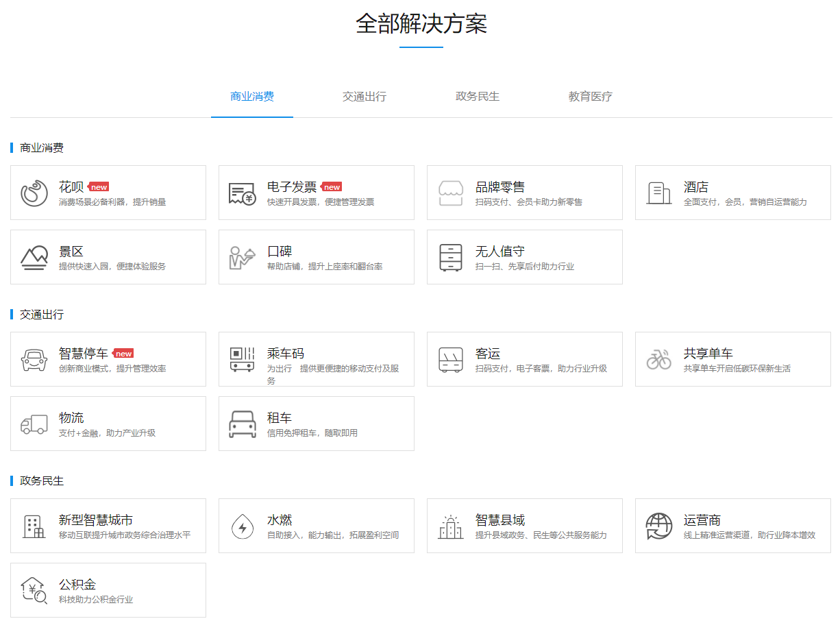
Task: Open the 酒店 solution title
Action: point(696,187)
